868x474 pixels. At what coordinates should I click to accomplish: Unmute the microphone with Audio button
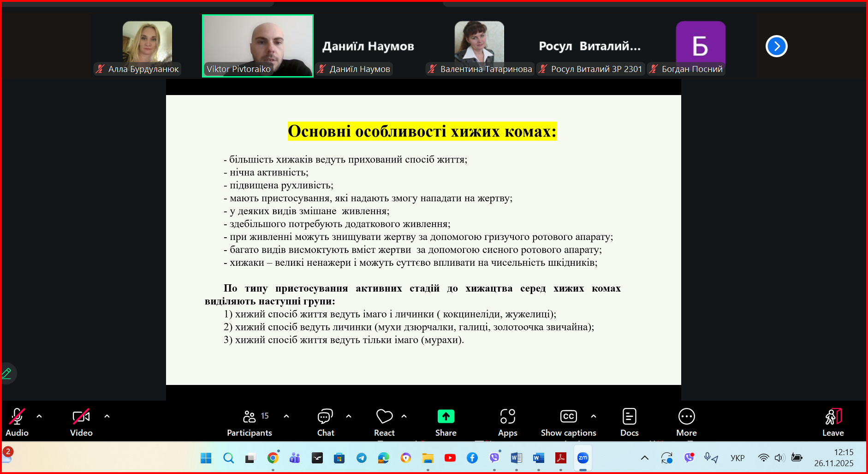click(x=17, y=422)
